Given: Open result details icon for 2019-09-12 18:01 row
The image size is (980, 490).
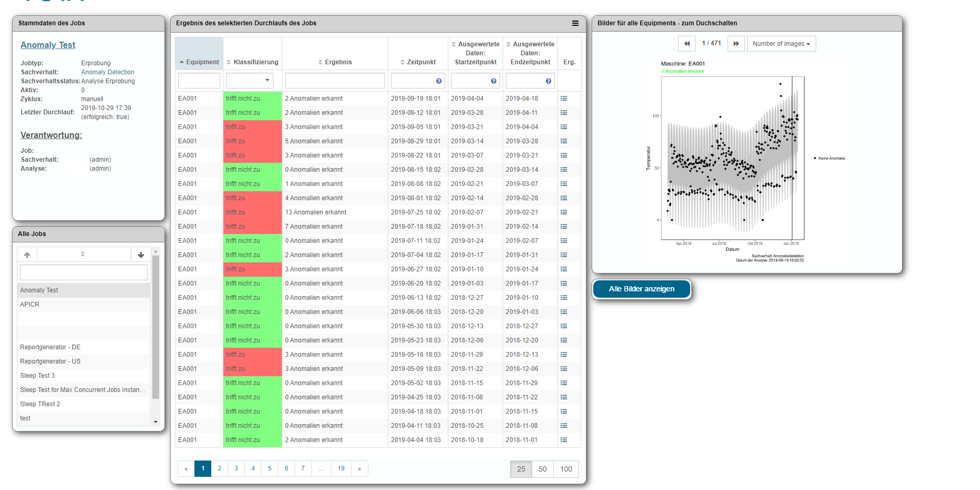Looking at the screenshot, I should (564, 113).
